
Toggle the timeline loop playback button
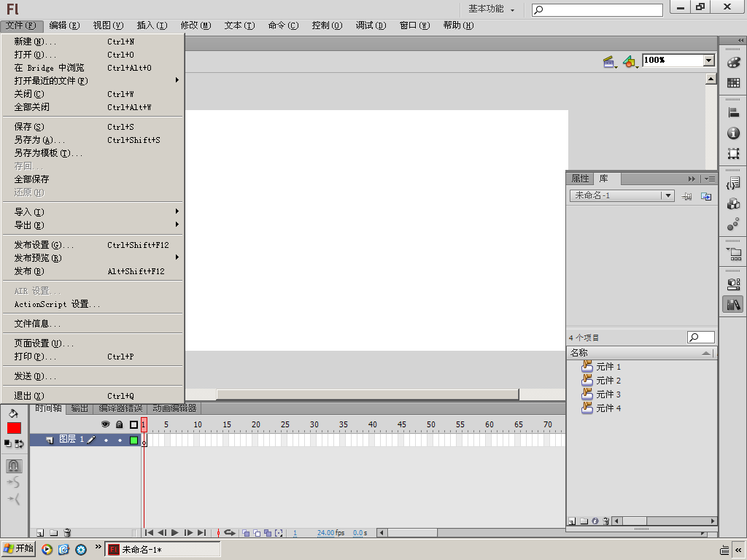tap(230, 533)
